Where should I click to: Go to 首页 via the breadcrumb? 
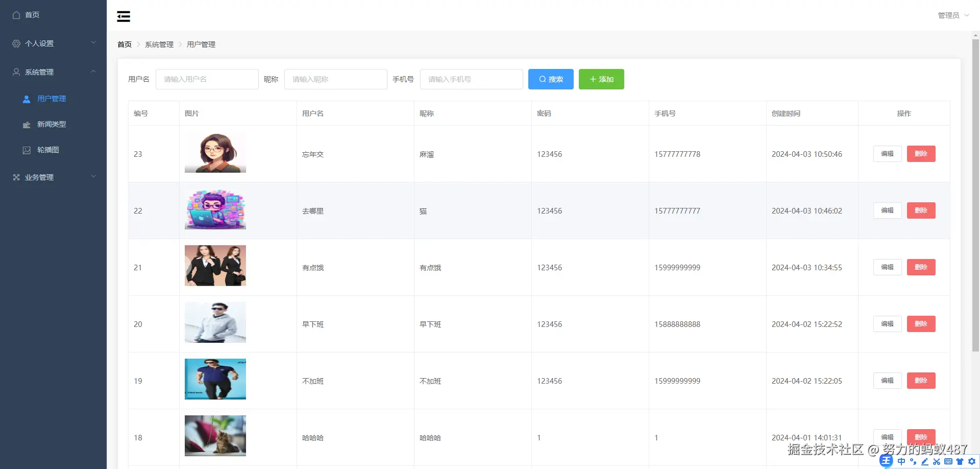125,44
